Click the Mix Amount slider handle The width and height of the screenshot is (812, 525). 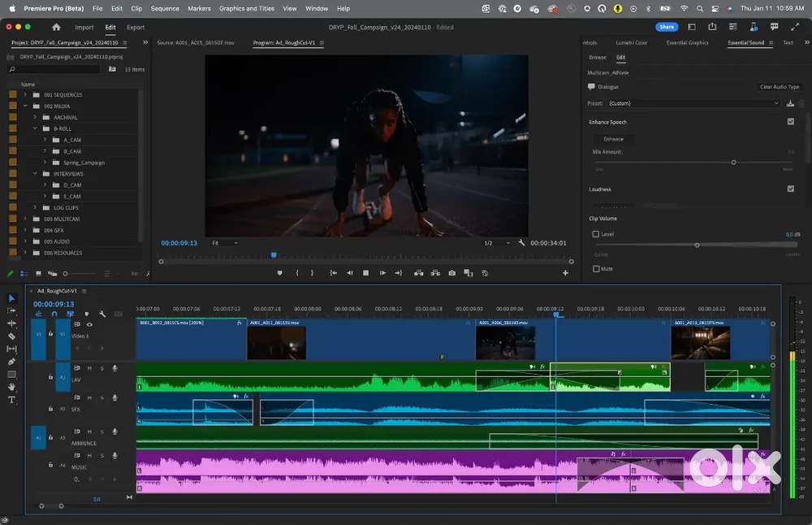click(x=733, y=161)
